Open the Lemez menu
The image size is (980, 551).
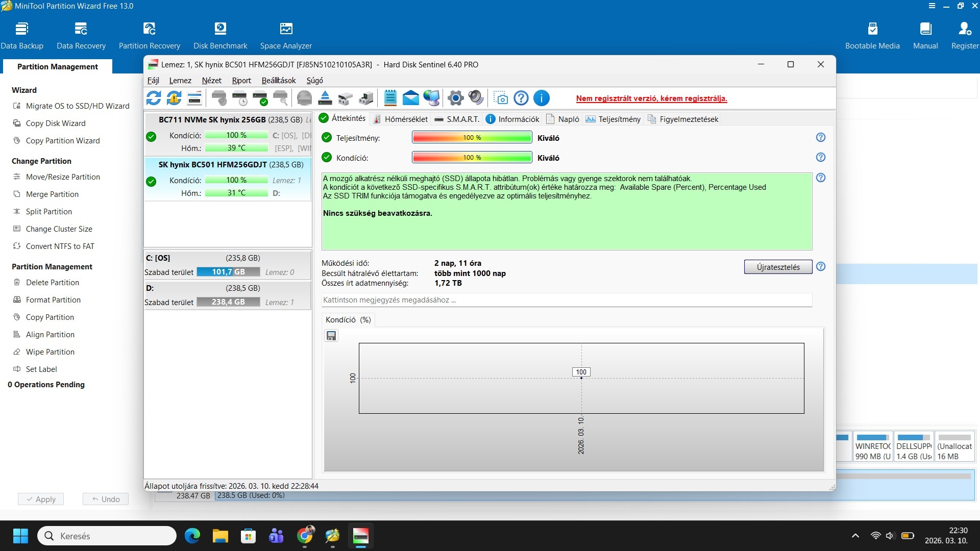180,81
